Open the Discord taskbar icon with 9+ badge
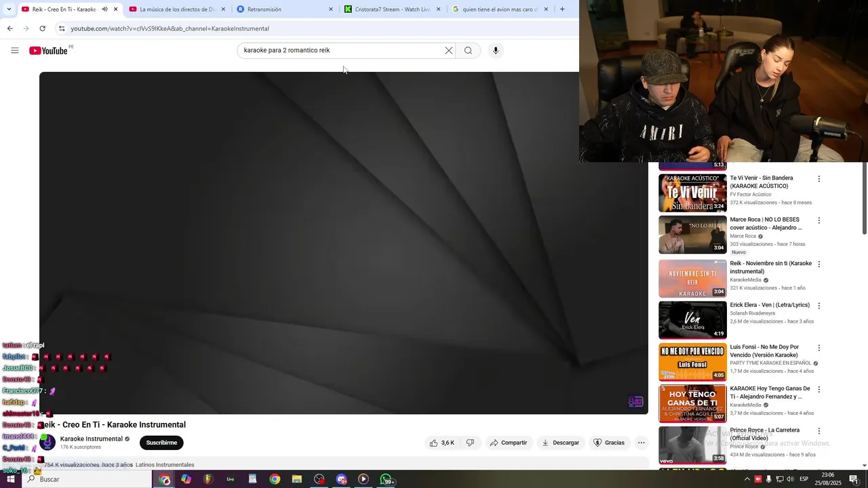Image resolution: width=868 pixels, height=488 pixels. (342, 479)
